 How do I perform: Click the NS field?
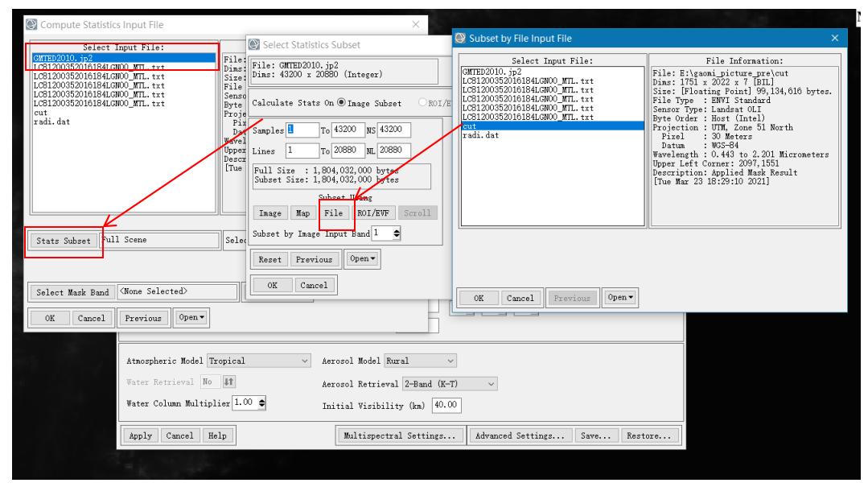tap(393, 130)
